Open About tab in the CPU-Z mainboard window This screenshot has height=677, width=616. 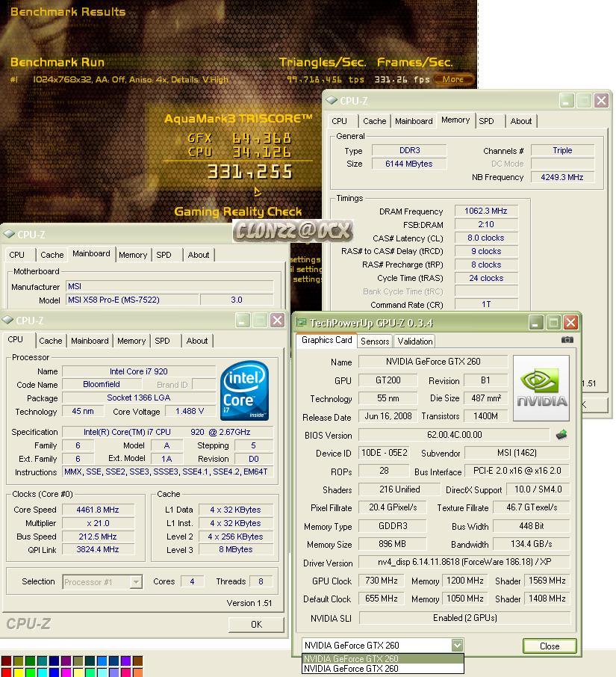click(199, 255)
